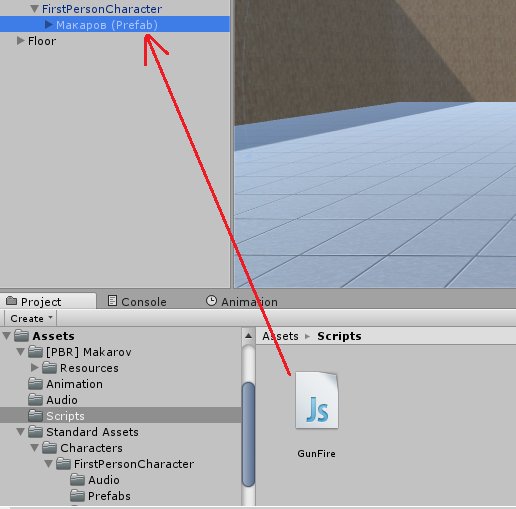This screenshot has height=509, width=516.
Task: Open the Animation folder in Project tree
Action: point(74,384)
